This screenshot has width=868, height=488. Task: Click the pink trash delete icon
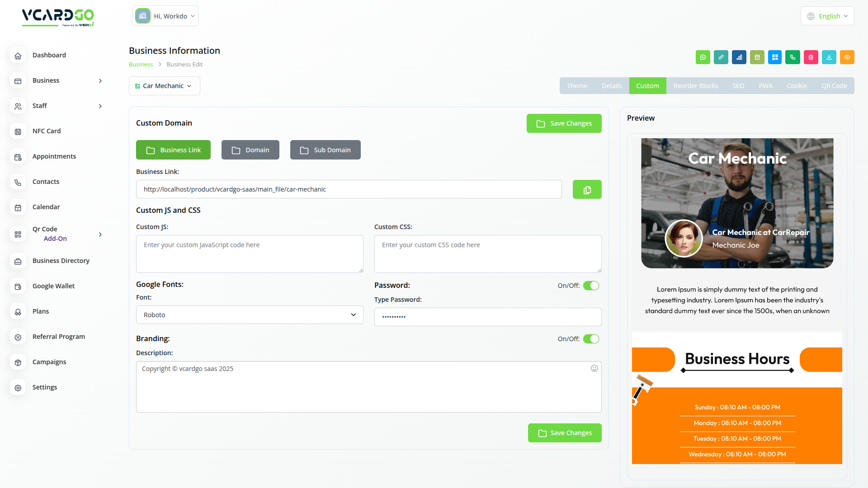click(811, 57)
